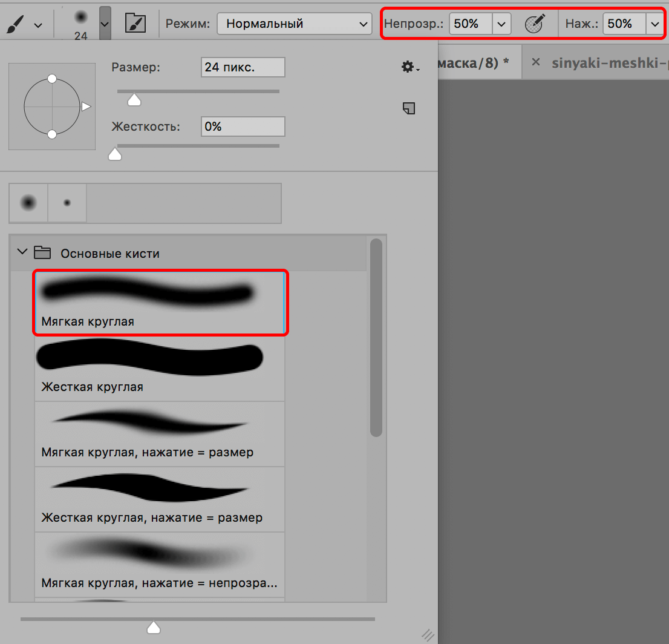Open the Режим blending mode dropdown
Image resolution: width=669 pixels, height=644 pixels.
(295, 24)
